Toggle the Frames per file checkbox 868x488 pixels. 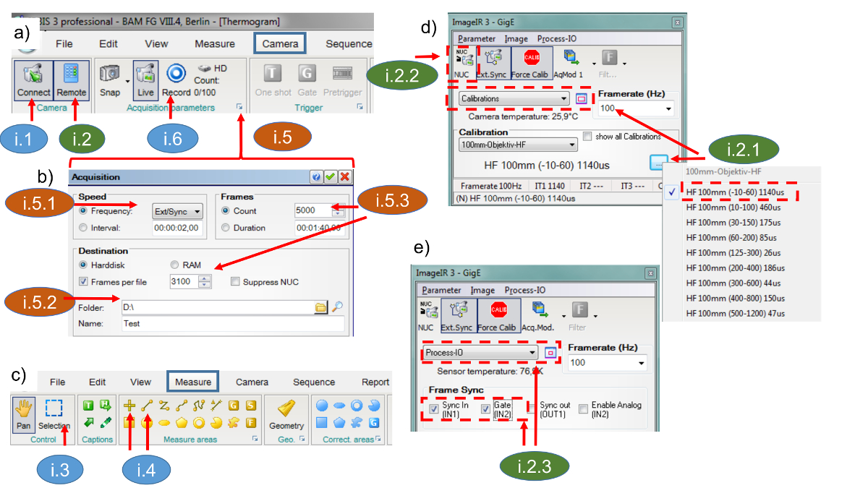click(84, 281)
